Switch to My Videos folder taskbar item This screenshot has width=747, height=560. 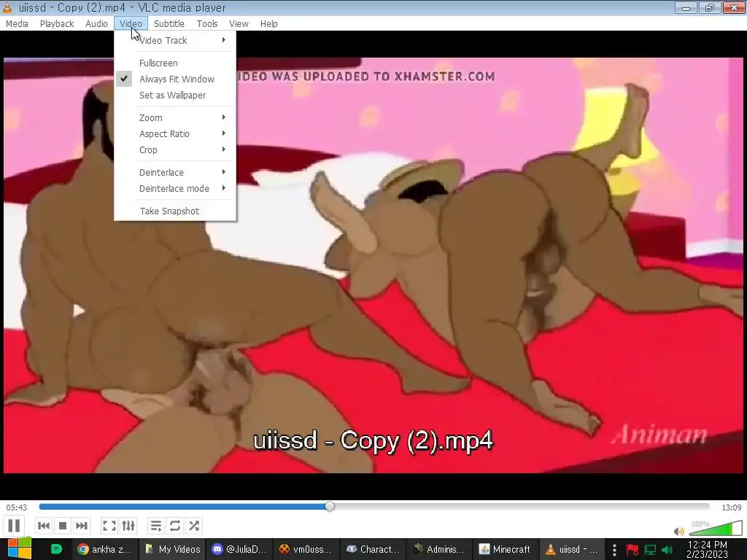172,549
